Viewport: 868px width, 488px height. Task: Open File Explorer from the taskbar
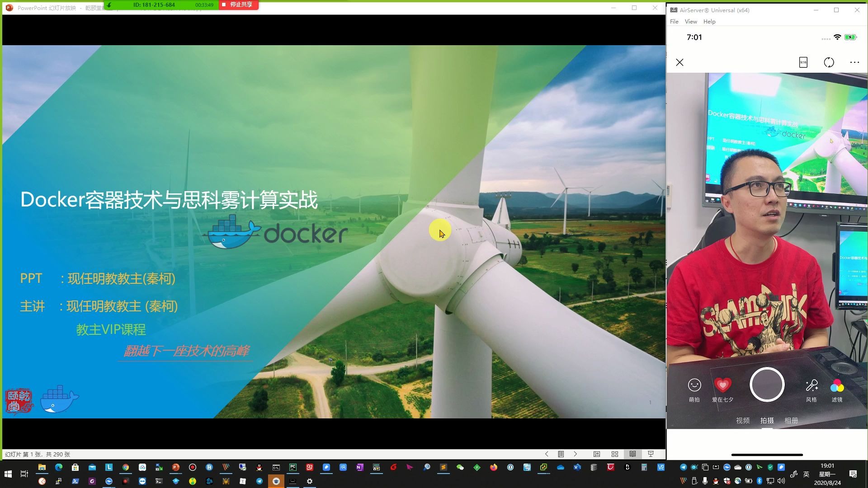pos(42,467)
